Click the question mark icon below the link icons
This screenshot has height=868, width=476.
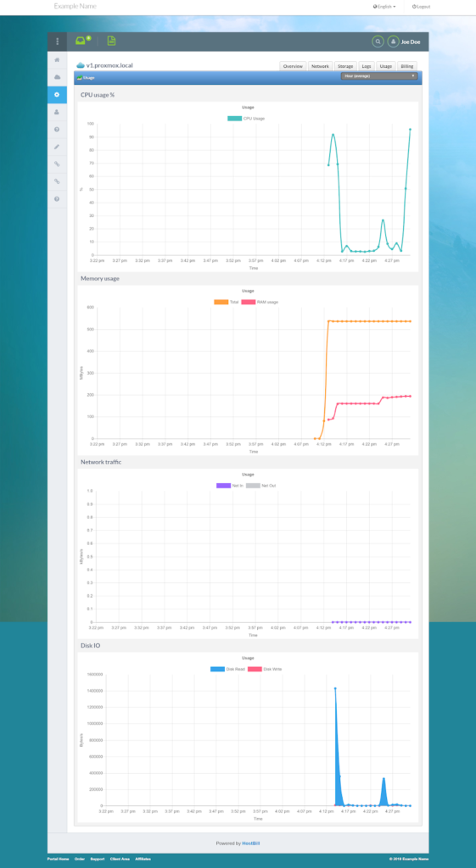pyautogui.click(x=57, y=198)
